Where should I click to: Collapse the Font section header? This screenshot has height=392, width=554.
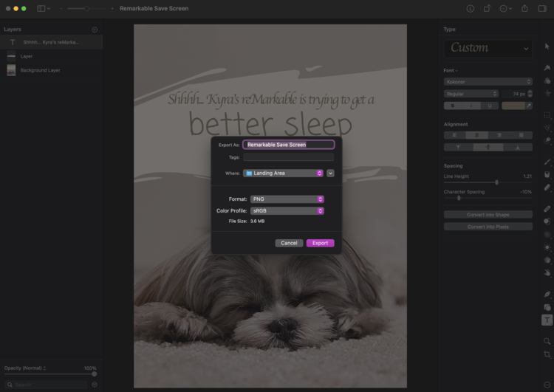(451, 71)
